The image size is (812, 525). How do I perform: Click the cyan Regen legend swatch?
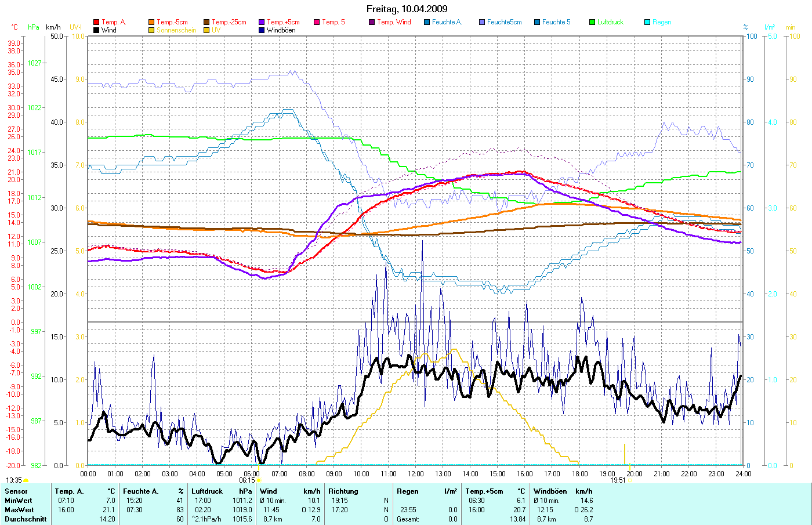[x=647, y=22]
